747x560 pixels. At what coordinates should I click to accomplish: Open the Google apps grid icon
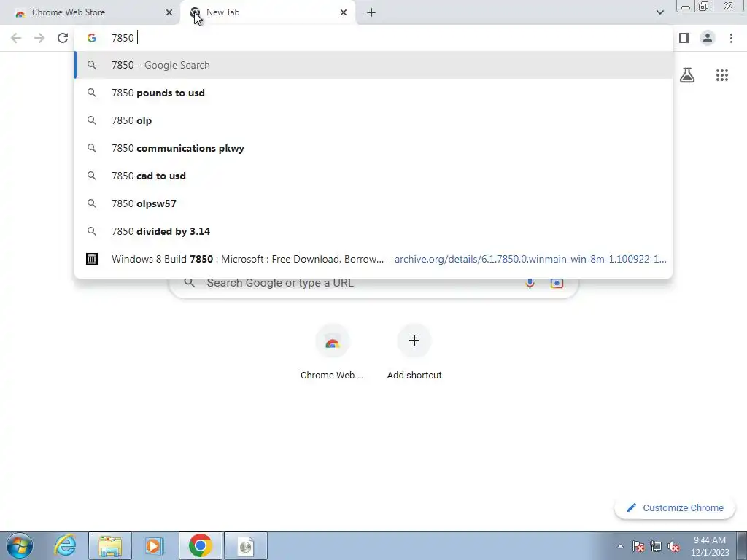[722, 75]
